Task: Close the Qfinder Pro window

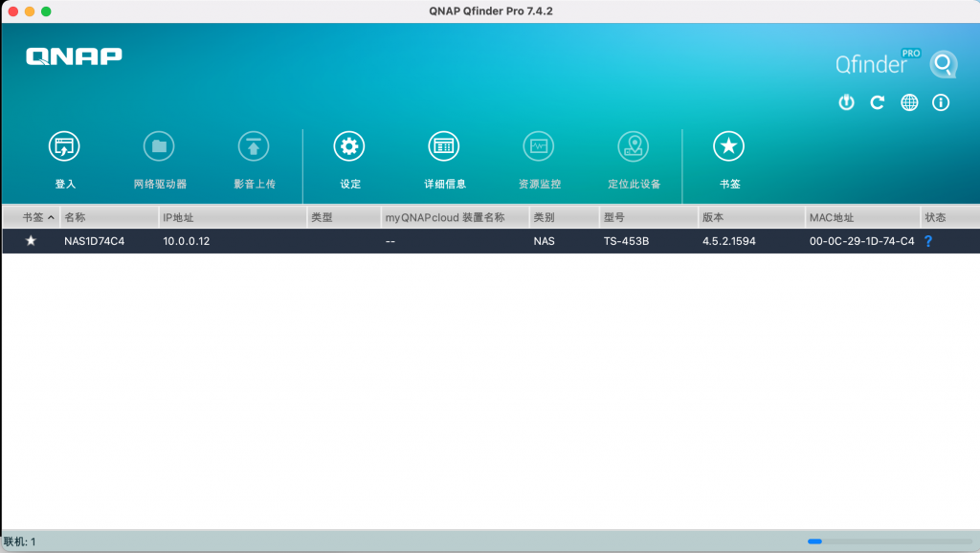Action: [13, 11]
